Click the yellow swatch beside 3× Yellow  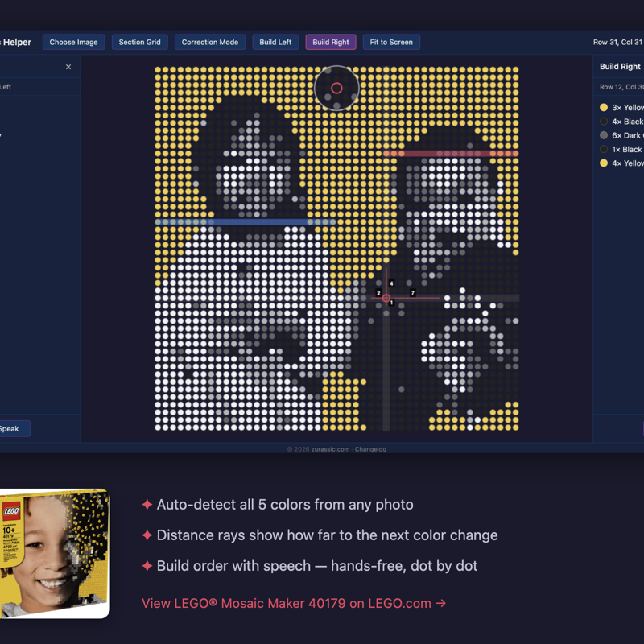604,107
